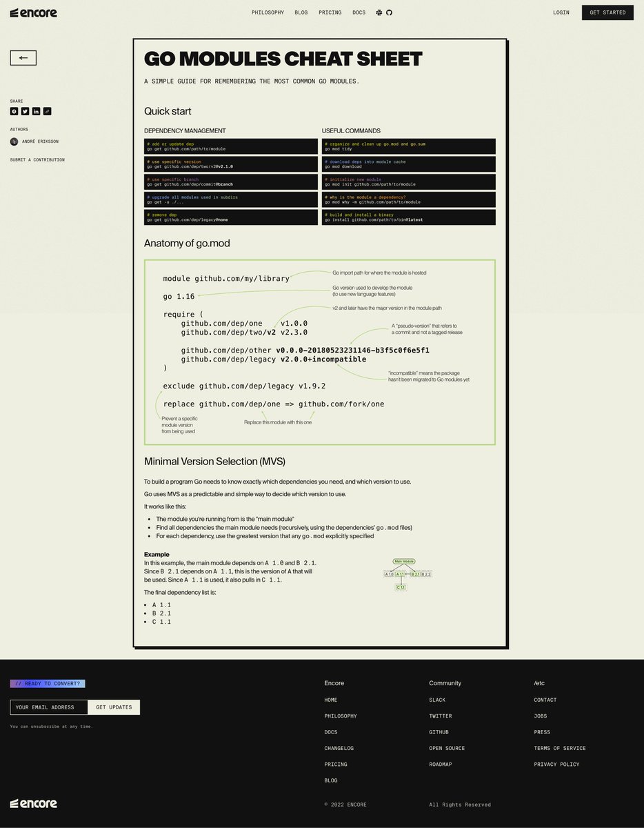The height and width of the screenshot is (828, 644).
Task: Open Blog link in footer
Action: click(x=331, y=780)
